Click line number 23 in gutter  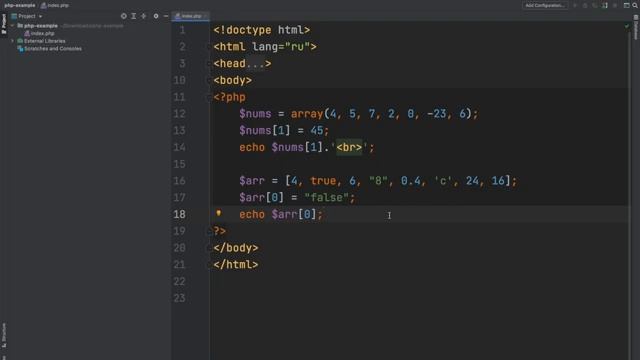(180, 298)
